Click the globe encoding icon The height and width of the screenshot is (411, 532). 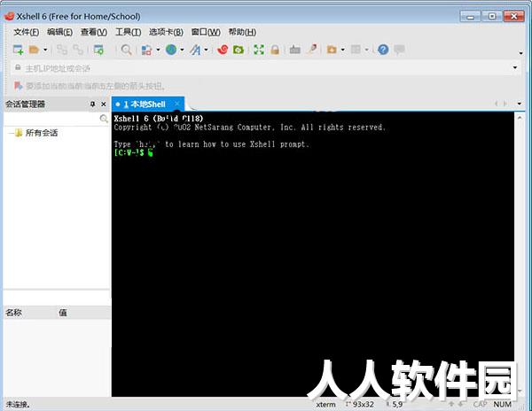(x=171, y=50)
